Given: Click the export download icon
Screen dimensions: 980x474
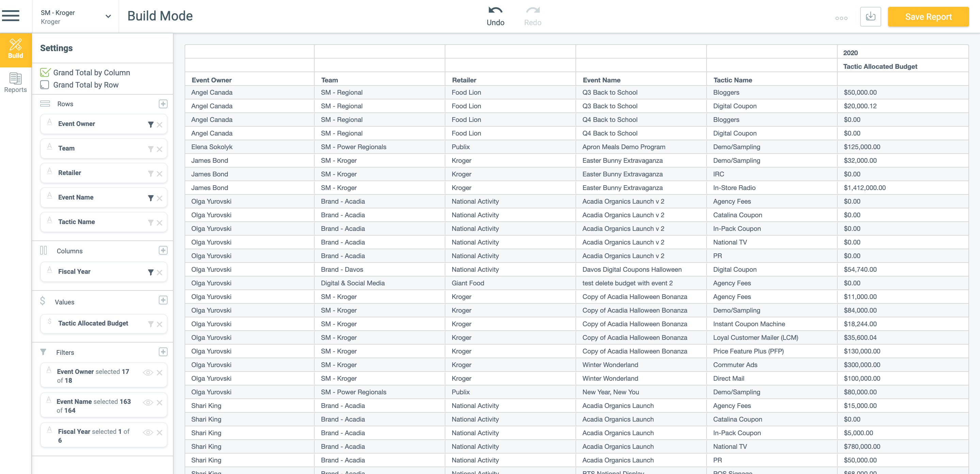Looking at the screenshot, I should 870,17.
